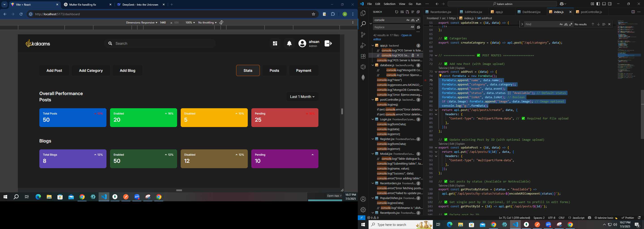Open a new search editor
Screen dimensions: 644x229
pos(407,12)
